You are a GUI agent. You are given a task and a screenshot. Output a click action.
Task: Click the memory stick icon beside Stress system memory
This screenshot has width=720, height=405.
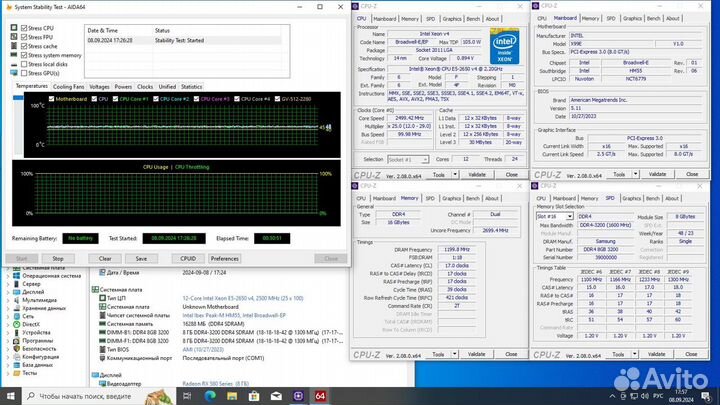(14, 55)
